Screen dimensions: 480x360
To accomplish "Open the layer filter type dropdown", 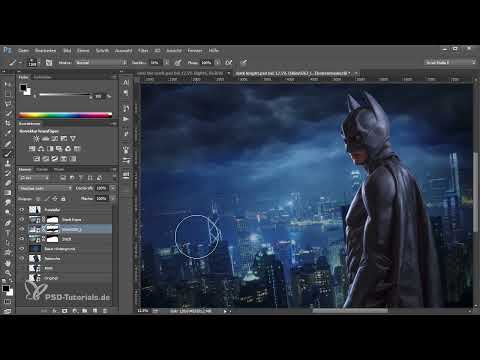I will (34, 178).
